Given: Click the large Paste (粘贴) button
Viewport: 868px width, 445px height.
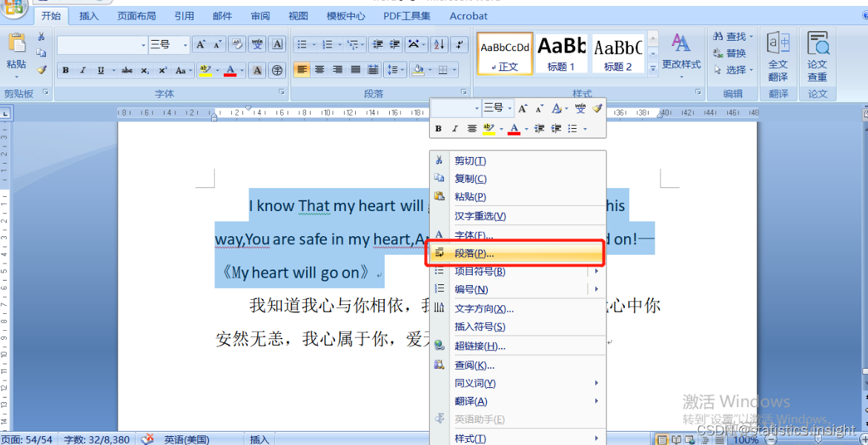Looking at the screenshot, I should pyautogui.click(x=16, y=51).
